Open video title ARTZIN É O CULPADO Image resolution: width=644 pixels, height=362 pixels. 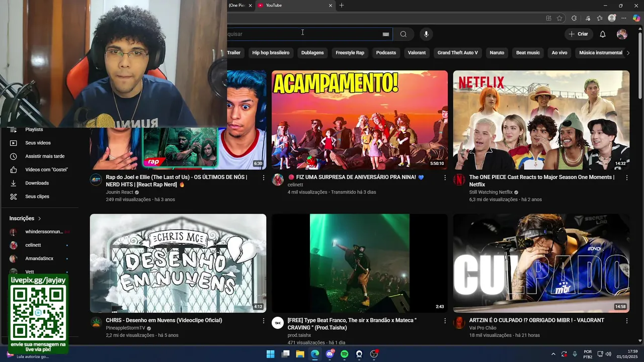tap(537, 320)
